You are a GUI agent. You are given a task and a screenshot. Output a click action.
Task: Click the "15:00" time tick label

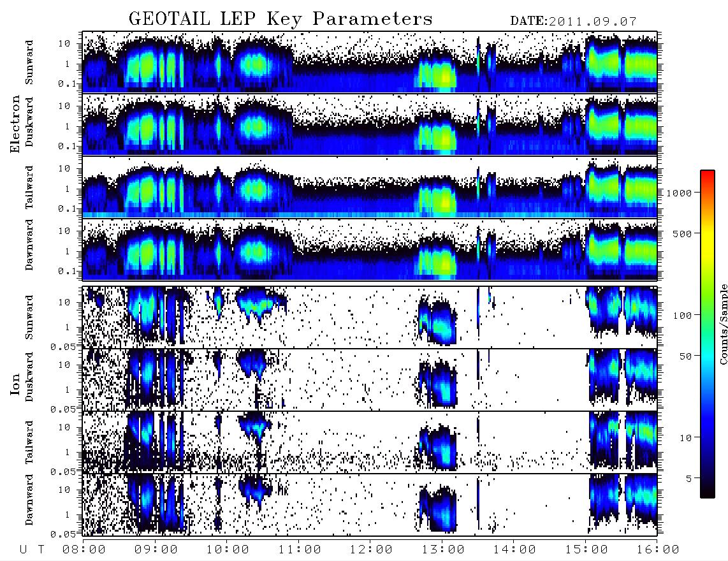coord(586,550)
